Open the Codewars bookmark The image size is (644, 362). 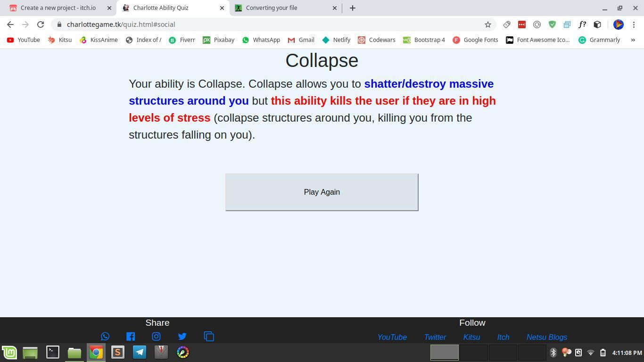click(x=377, y=40)
